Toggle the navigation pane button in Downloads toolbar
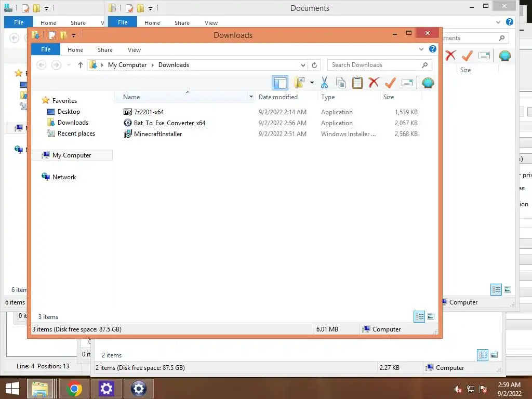 click(x=280, y=83)
